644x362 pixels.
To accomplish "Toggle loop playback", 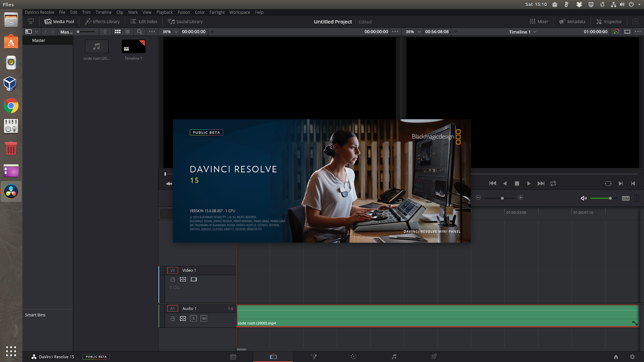I will pyautogui.click(x=553, y=183).
